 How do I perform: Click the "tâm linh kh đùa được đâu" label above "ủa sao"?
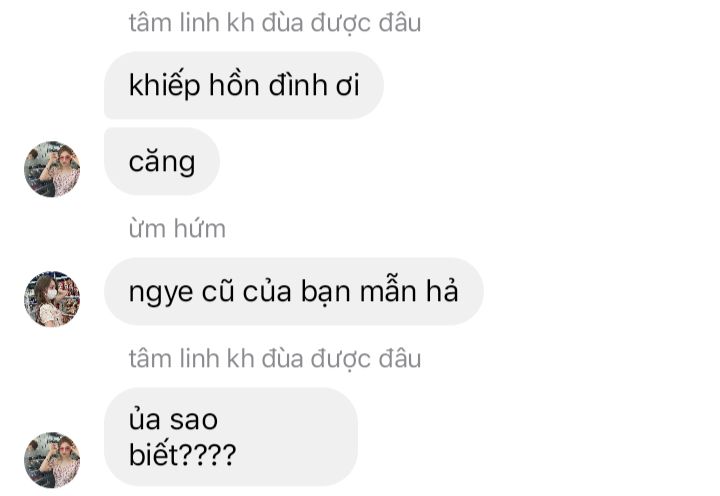pyautogui.click(x=275, y=359)
